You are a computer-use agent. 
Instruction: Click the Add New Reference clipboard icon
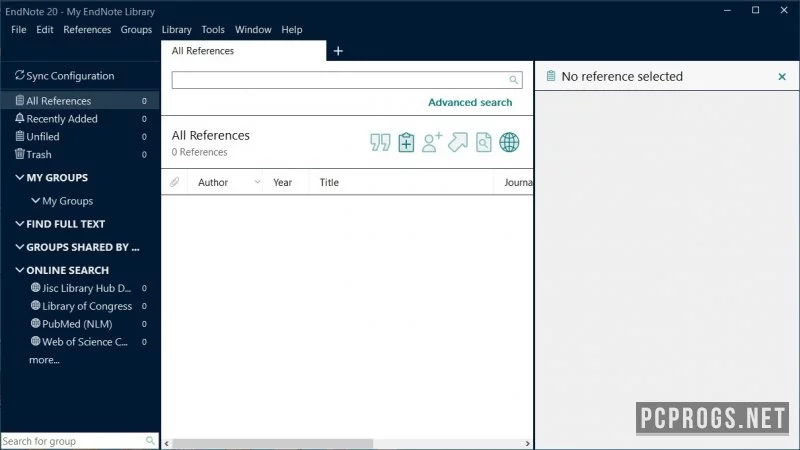tap(406, 142)
